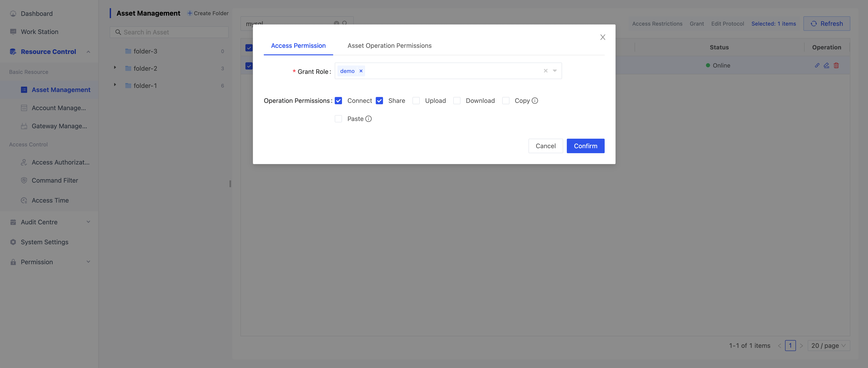
Task: Toggle the checkbox of the Online row
Action: pos(249,66)
